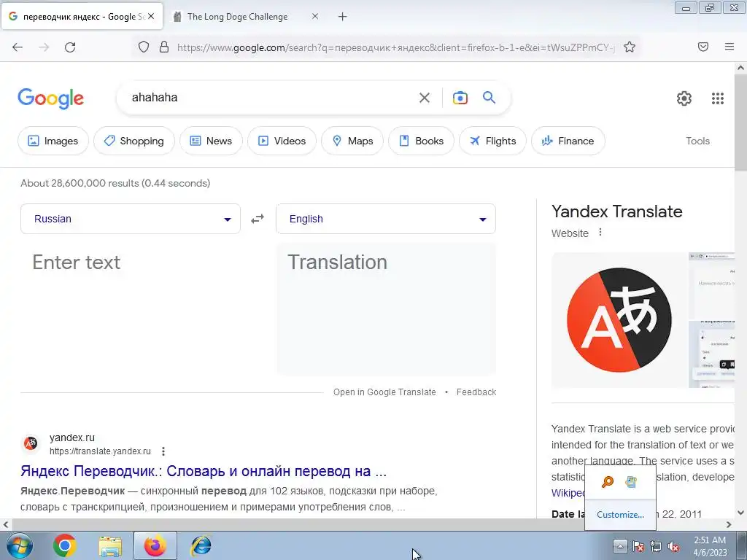Go back to the previous page
Viewport: 747px width, 560px height.
[18, 47]
